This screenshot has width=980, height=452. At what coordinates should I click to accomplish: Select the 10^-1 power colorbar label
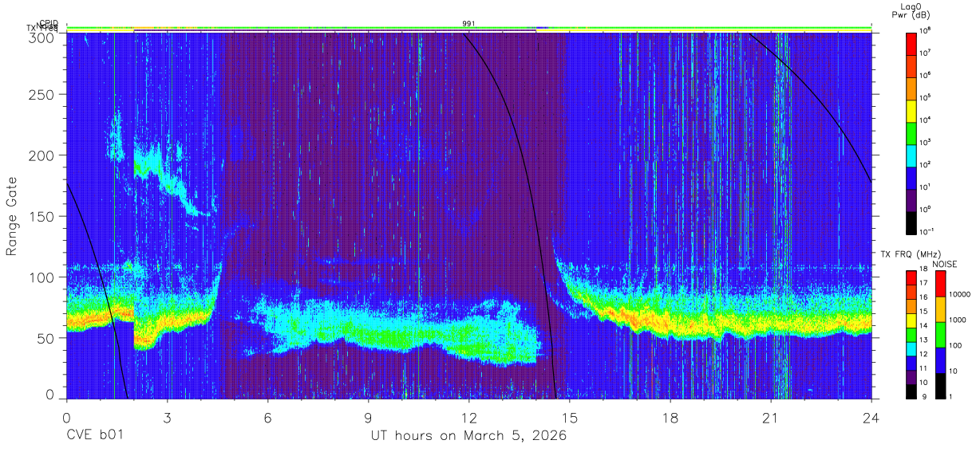(925, 232)
